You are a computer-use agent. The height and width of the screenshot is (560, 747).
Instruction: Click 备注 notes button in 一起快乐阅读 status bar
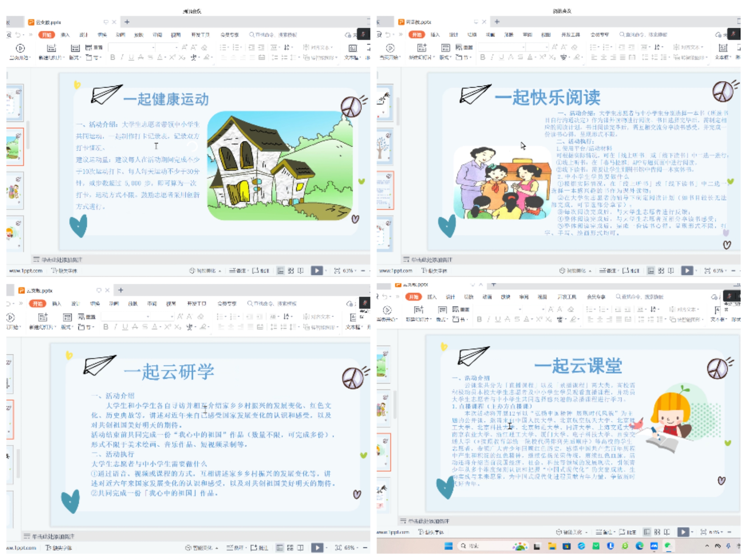coord(609,271)
